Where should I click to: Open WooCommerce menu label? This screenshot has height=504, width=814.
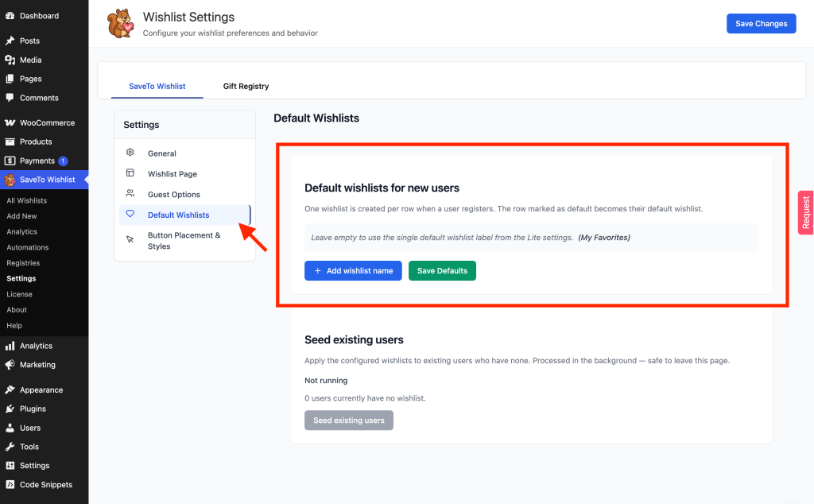(47, 123)
